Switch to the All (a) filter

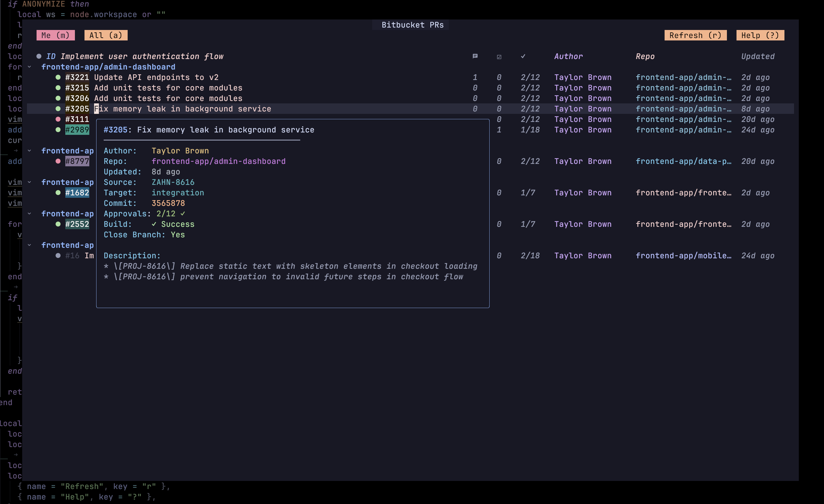[106, 35]
